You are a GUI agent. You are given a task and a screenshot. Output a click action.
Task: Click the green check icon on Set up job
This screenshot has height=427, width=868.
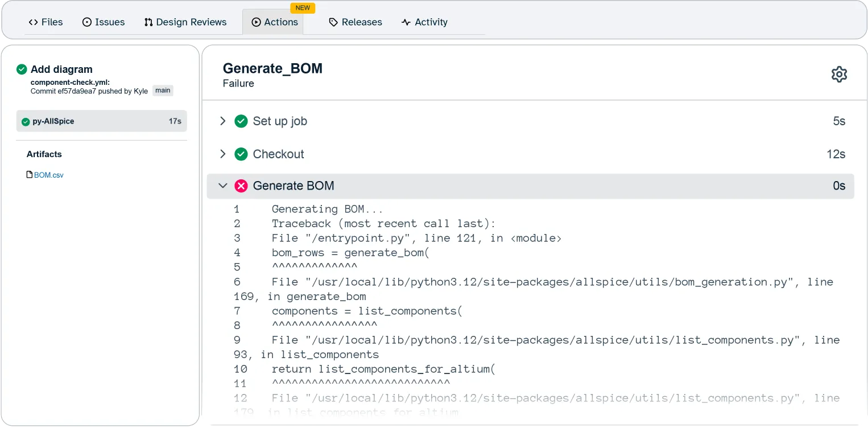(241, 121)
